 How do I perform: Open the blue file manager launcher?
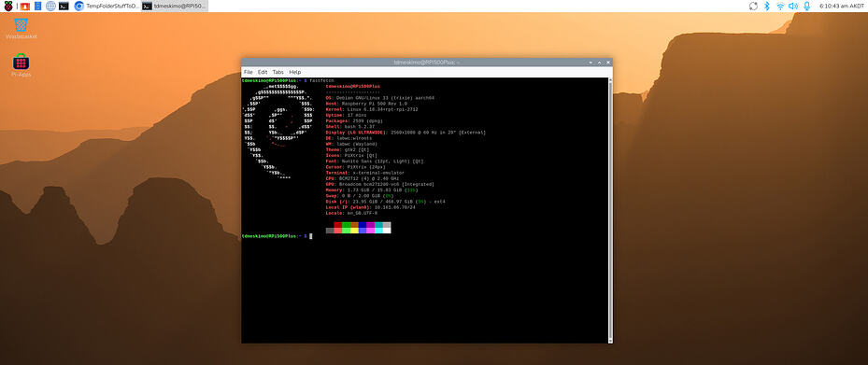coord(37,7)
